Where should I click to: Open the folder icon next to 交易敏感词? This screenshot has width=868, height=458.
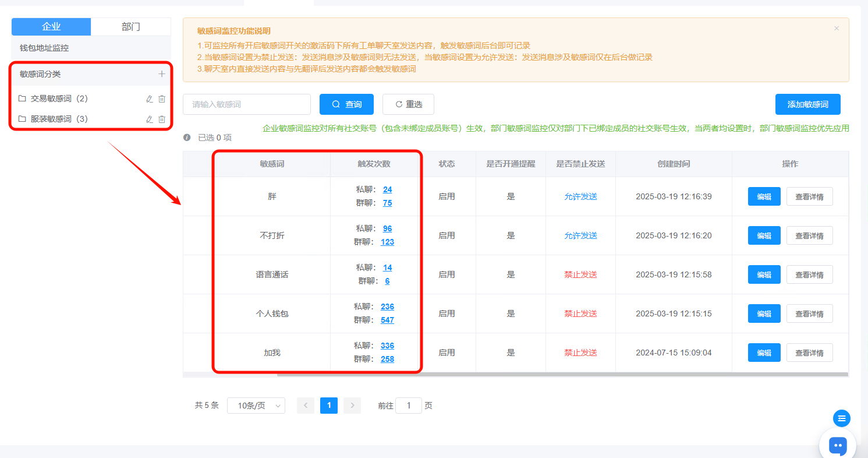point(22,98)
